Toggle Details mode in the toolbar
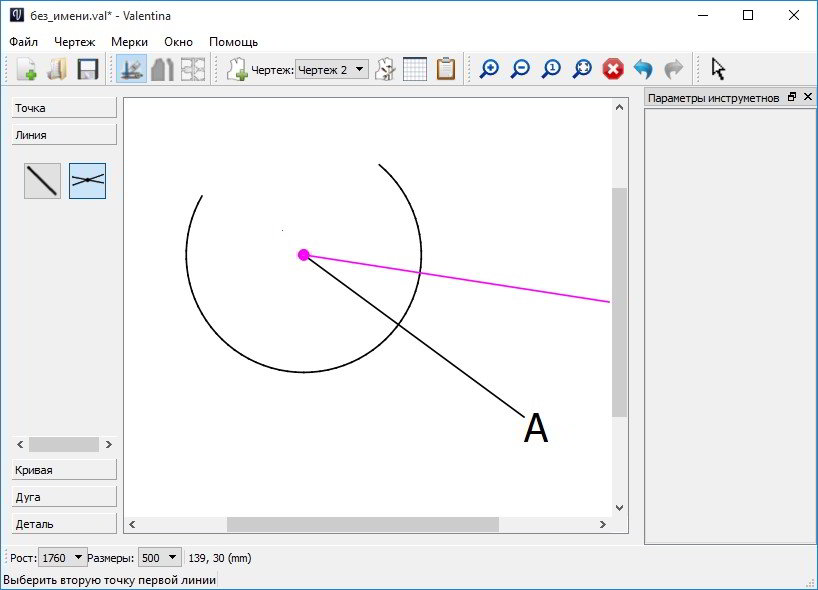Screen dimensions: 818x590 coord(162,69)
